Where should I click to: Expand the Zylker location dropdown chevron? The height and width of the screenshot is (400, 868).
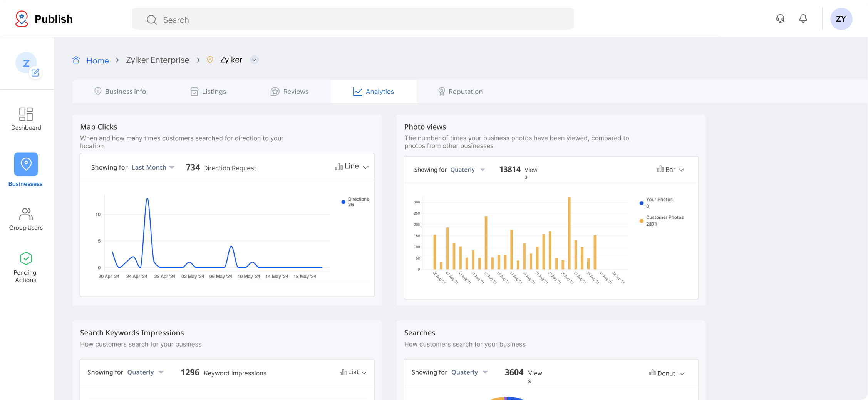coord(254,60)
